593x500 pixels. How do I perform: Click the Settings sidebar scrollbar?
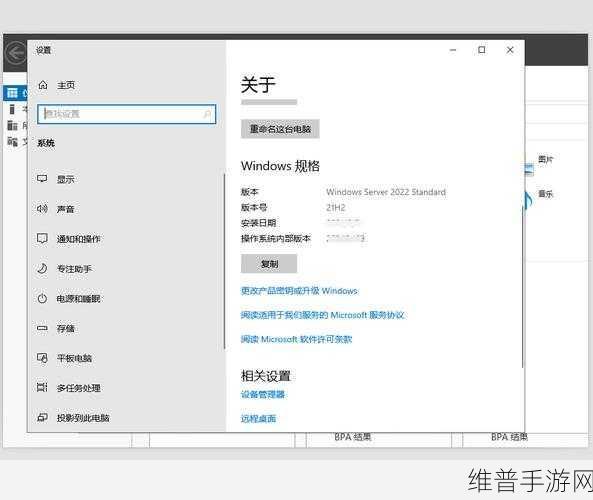tap(224, 261)
